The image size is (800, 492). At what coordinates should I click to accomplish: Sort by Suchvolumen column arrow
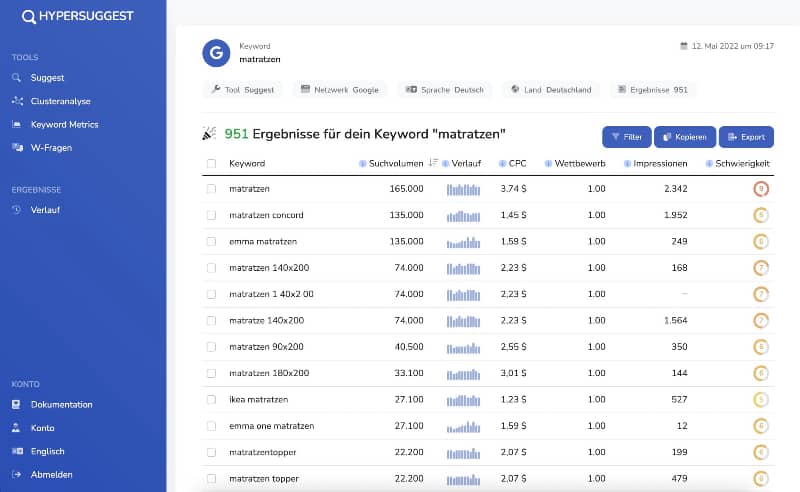433,163
